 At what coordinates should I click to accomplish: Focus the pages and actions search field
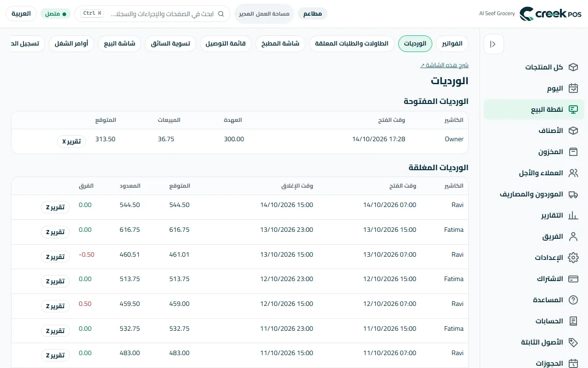coord(153,14)
